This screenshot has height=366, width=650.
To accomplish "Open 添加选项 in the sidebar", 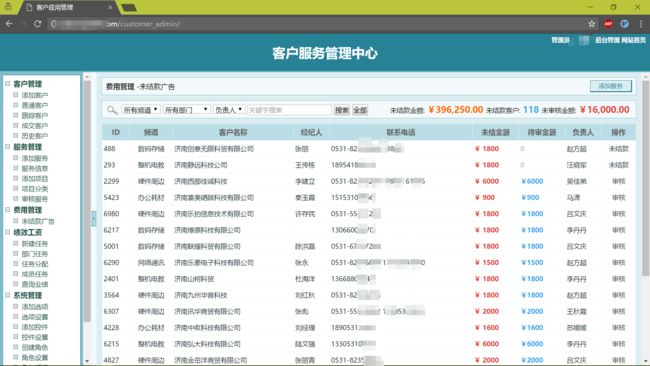I will point(35,307).
